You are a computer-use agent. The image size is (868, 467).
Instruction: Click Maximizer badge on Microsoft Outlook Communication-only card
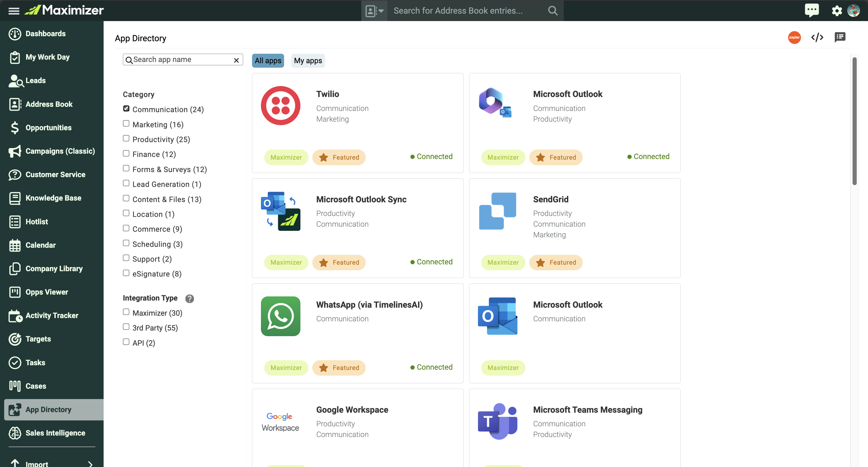click(x=503, y=368)
